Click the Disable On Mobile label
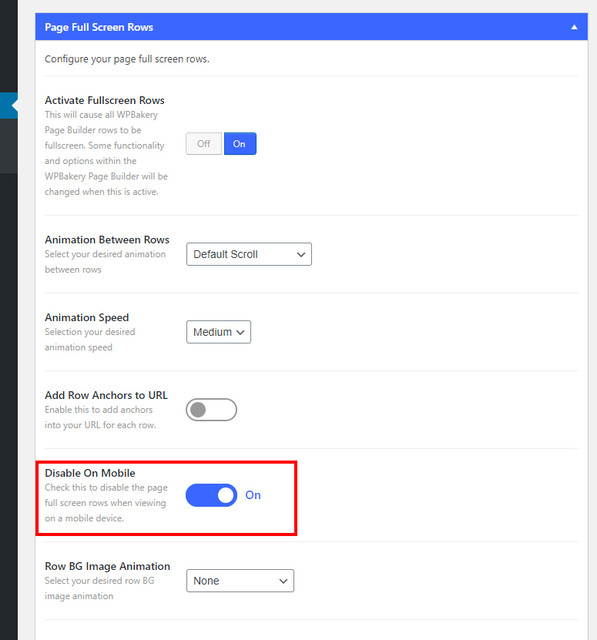597x640 pixels. tap(90, 473)
